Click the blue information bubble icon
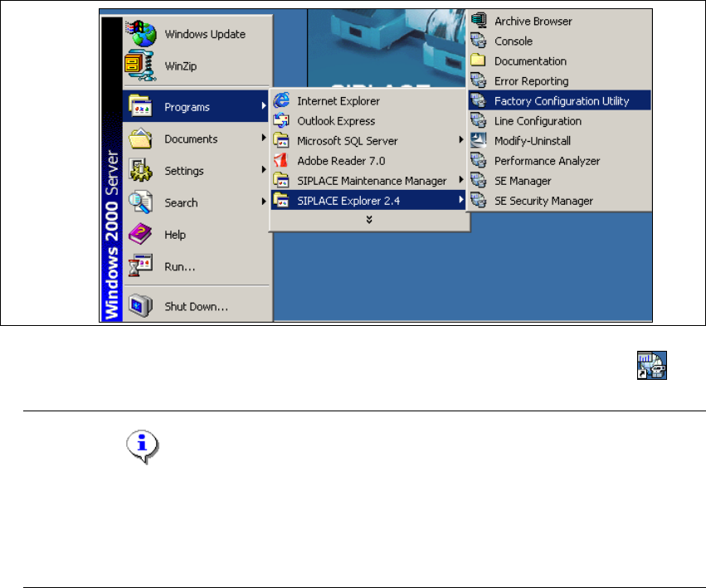 click(143, 445)
